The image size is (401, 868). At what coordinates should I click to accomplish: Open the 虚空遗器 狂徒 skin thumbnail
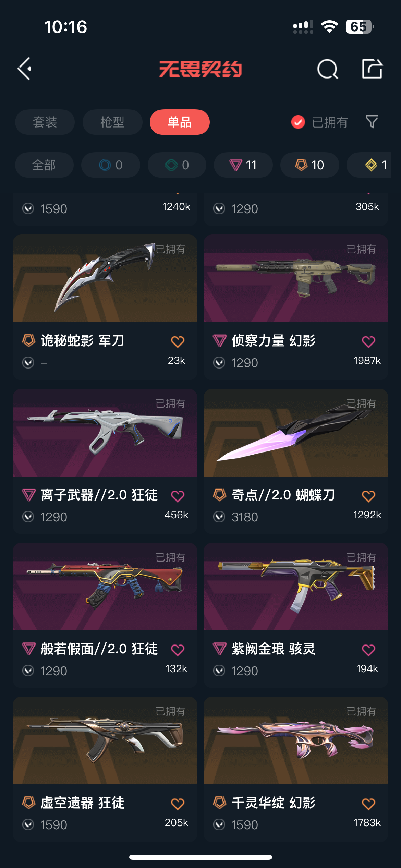(105, 740)
